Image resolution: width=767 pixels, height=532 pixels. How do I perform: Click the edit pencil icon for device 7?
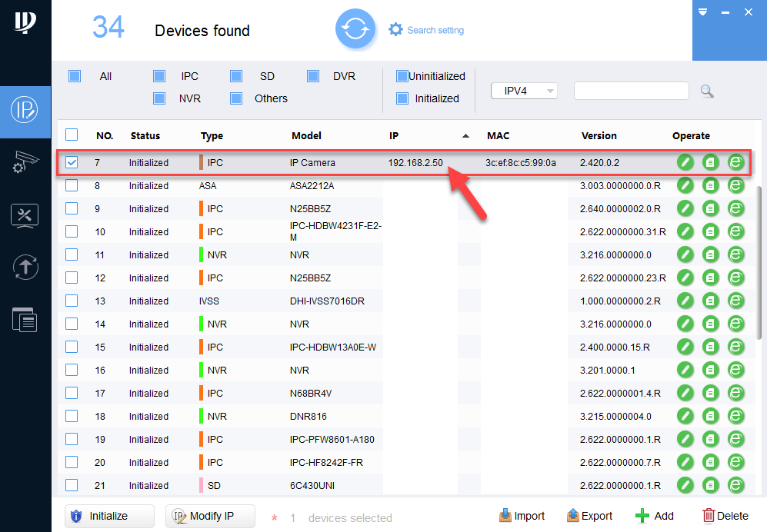685,162
